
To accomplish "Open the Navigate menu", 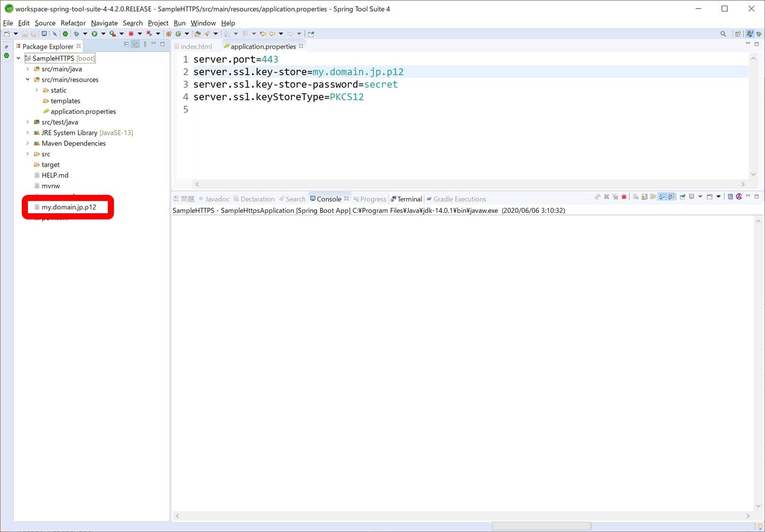I will click(x=104, y=23).
